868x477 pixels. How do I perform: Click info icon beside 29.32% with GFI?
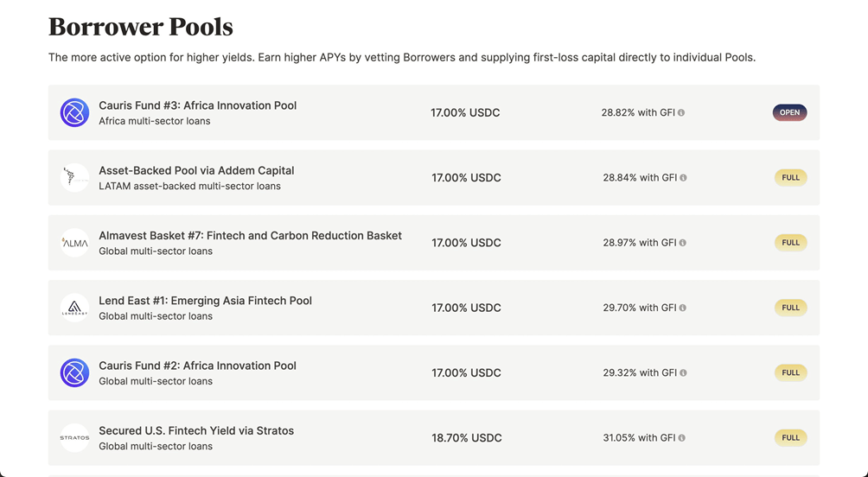(x=683, y=373)
